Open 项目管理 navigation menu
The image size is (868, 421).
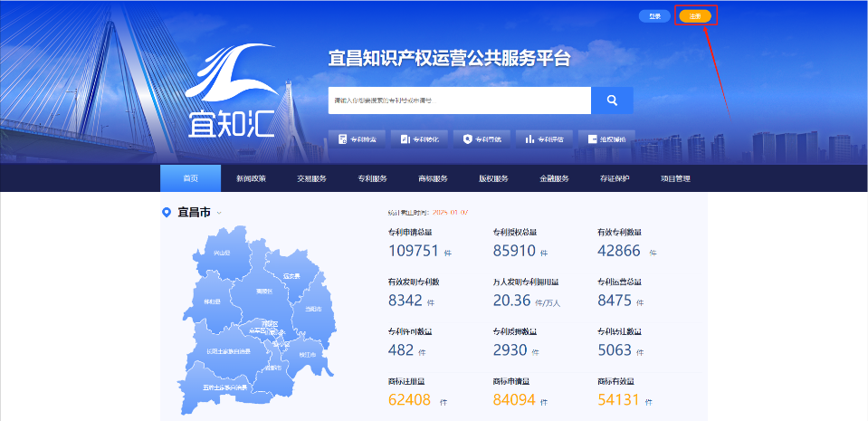click(x=675, y=178)
